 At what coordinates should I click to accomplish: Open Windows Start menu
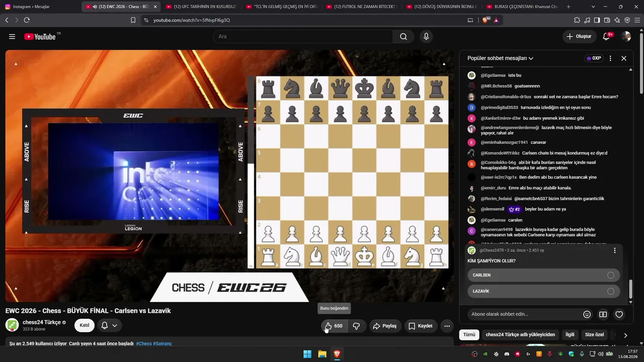click(307, 354)
